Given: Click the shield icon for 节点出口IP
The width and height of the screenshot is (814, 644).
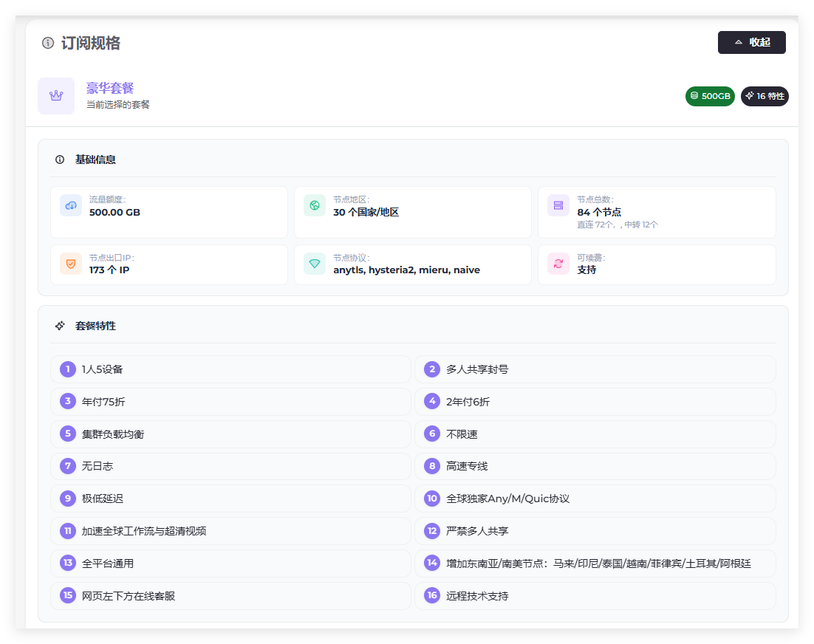Looking at the screenshot, I should point(71,264).
